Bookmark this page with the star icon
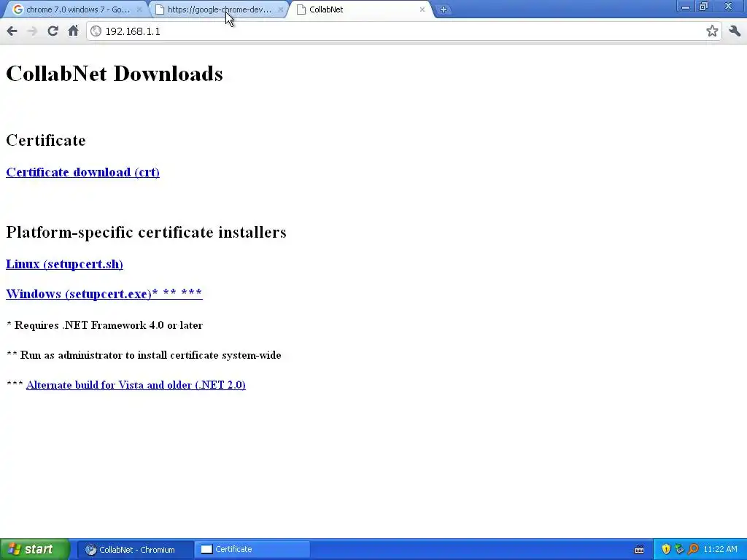This screenshot has width=747, height=560. (712, 31)
